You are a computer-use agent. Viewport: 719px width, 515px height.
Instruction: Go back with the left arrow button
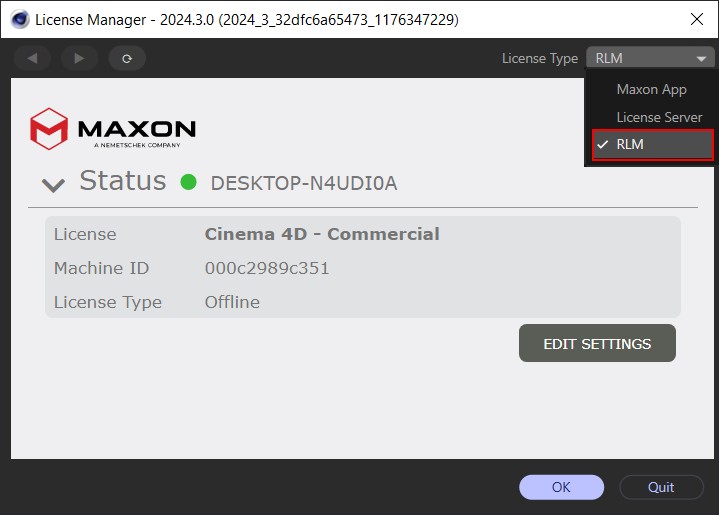coord(32,58)
